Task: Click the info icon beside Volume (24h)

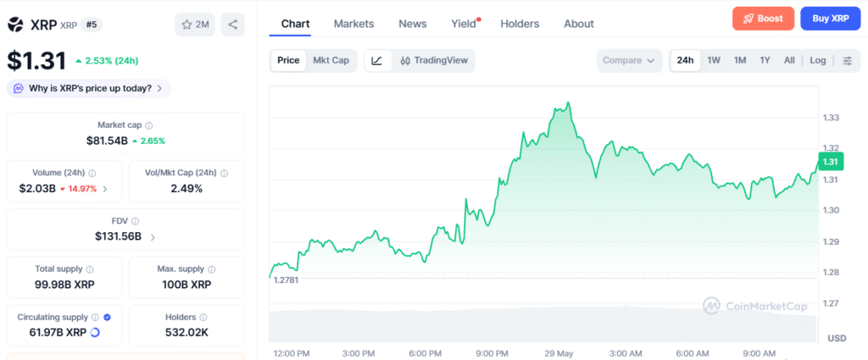Action: coord(92,173)
